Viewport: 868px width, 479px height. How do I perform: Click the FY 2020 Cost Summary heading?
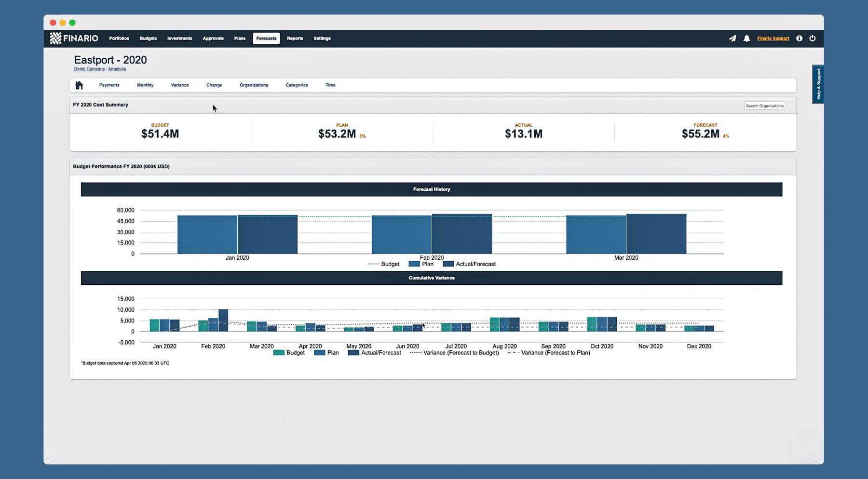[101, 105]
